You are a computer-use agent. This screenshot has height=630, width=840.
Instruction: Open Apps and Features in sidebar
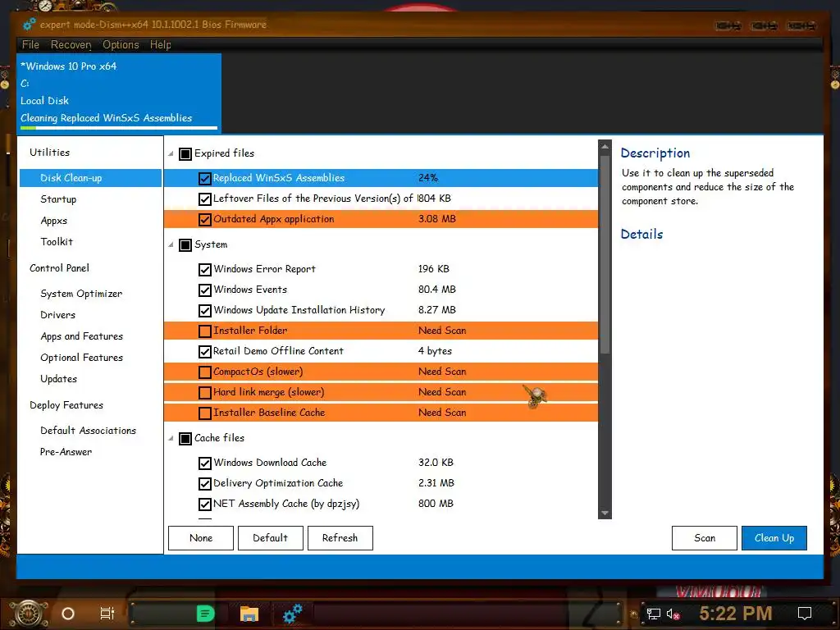click(81, 336)
